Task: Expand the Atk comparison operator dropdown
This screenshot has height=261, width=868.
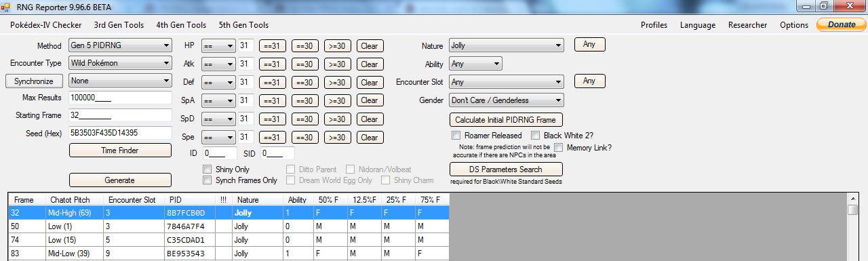Action: point(218,64)
